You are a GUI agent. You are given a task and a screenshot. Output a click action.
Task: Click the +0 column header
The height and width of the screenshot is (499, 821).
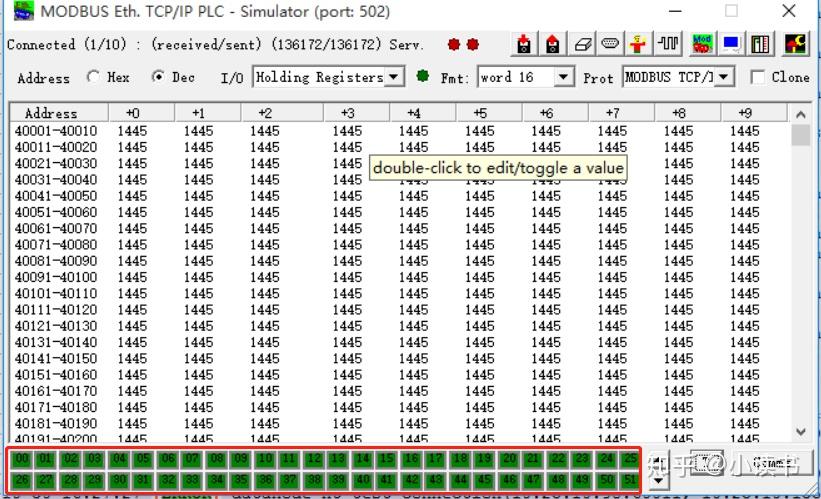(141, 113)
